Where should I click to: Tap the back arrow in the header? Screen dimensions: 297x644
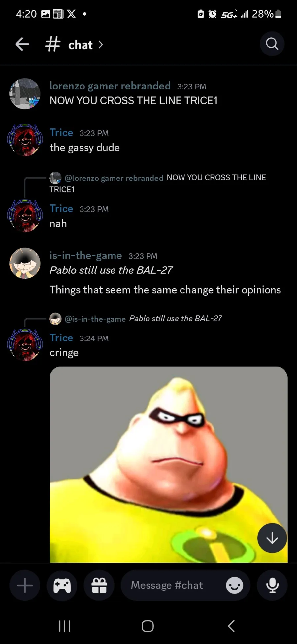22,44
